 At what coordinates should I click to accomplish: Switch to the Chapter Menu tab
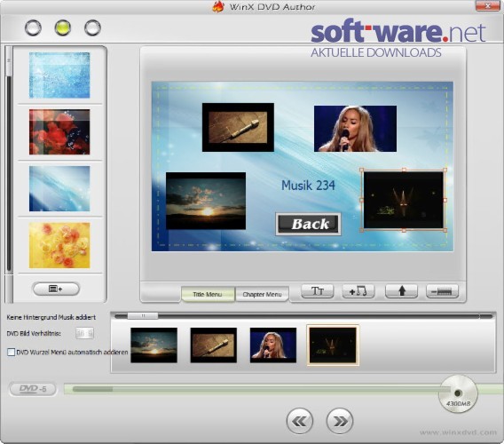point(262,294)
